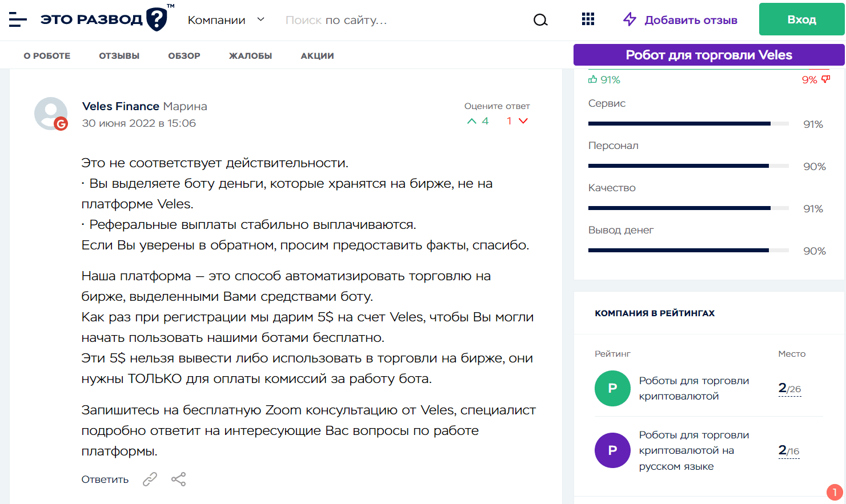The width and height of the screenshot is (846, 504).
Task: Click Добавить отзыв link
Action: (x=691, y=20)
